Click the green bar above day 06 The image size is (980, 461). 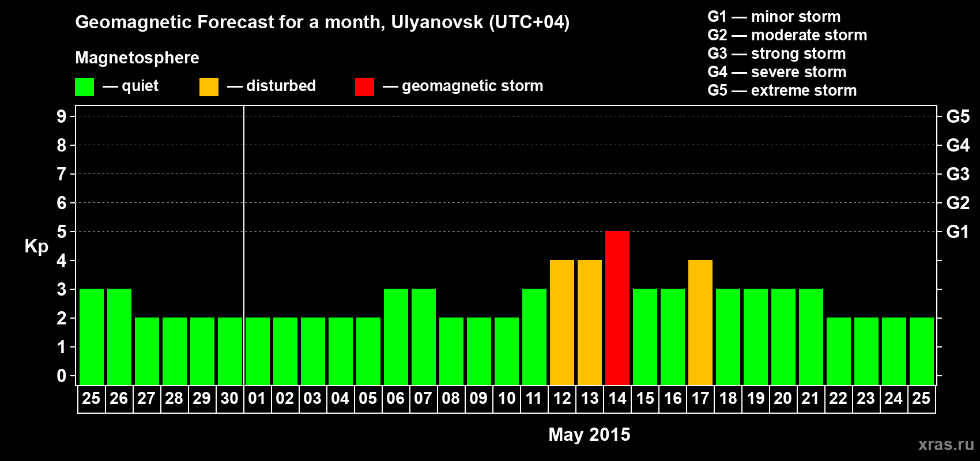pos(396,337)
